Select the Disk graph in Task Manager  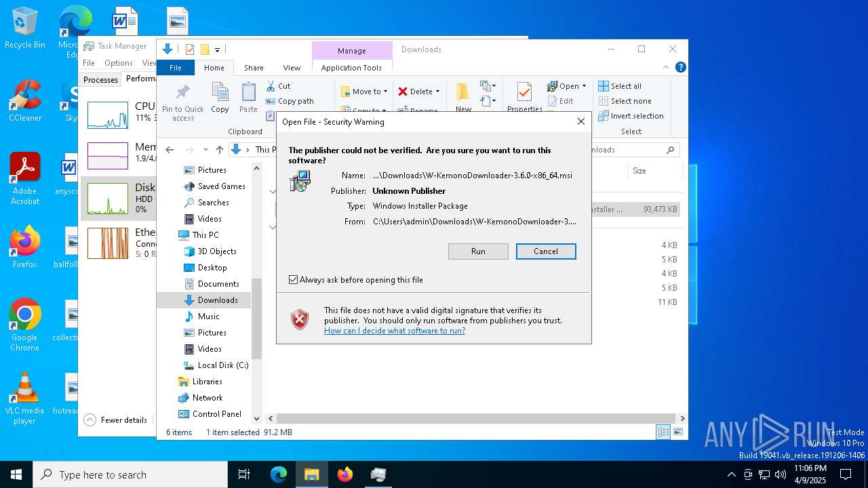(108, 199)
